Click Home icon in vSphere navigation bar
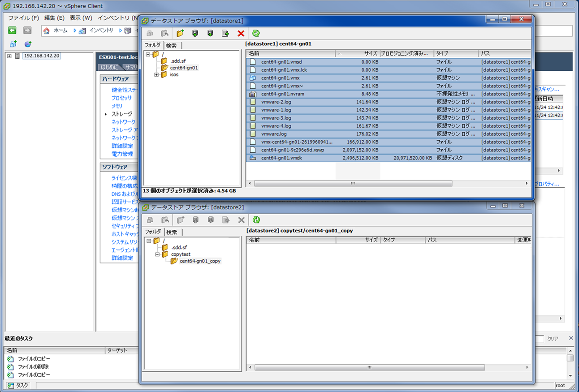579x392 pixels. tap(47, 30)
